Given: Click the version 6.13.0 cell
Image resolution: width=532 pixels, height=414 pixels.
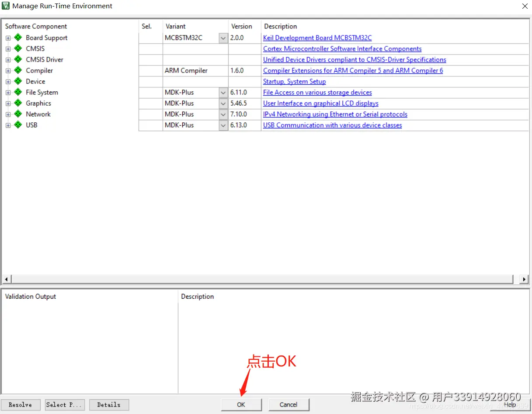Looking at the screenshot, I should click(x=245, y=125).
